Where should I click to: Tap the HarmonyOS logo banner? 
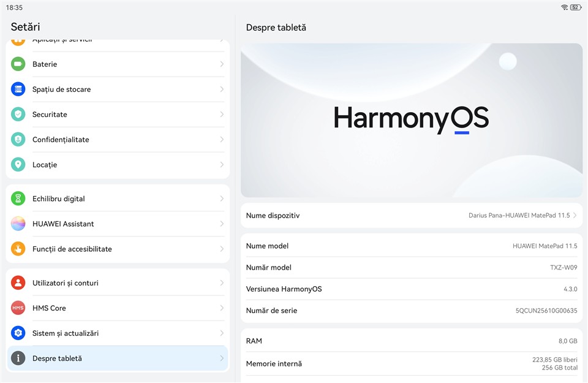411,120
